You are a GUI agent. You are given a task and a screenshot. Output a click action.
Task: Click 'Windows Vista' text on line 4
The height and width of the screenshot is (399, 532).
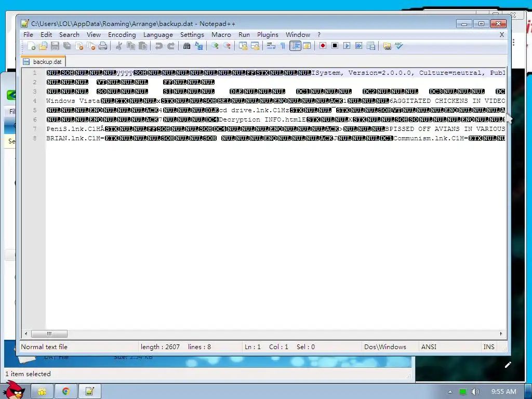73,101
